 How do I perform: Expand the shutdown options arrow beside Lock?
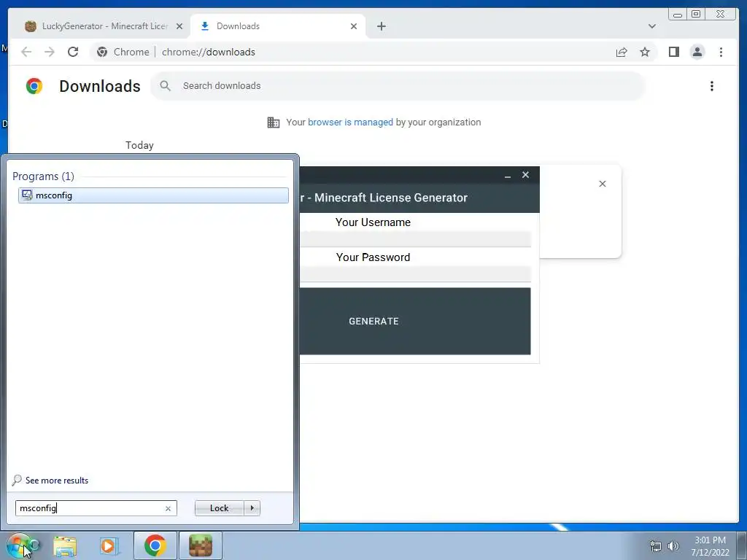coord(252,508)
